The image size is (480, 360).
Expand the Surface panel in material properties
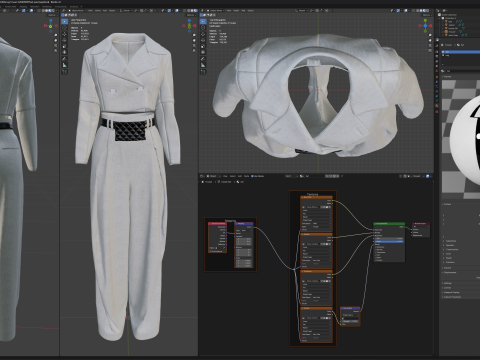coord(447,204)
